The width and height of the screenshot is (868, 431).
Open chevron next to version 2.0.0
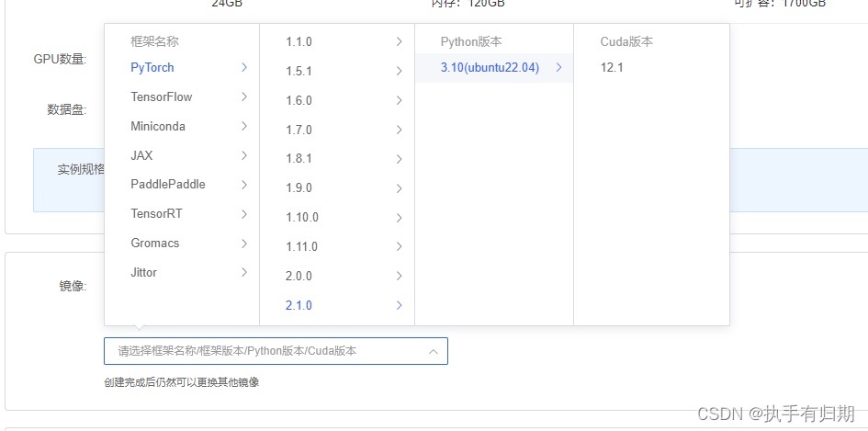pyautogui.click(x=400, y=276)
